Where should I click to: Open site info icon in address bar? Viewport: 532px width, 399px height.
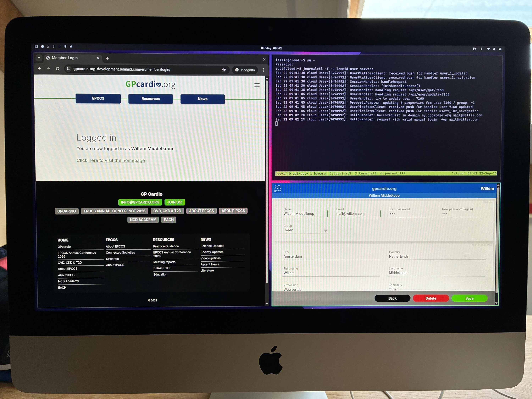point(69,69)
